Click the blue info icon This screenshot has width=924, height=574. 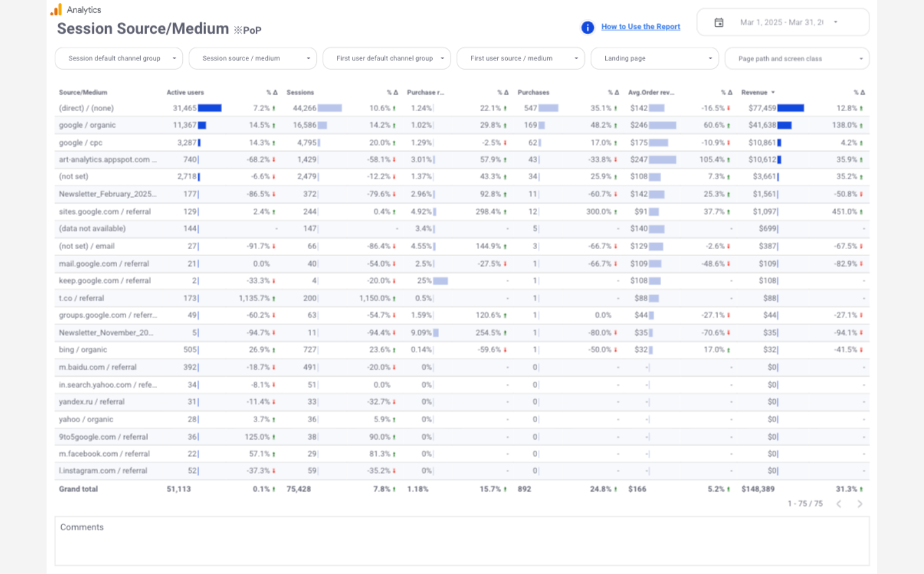[x=587, y=27]
